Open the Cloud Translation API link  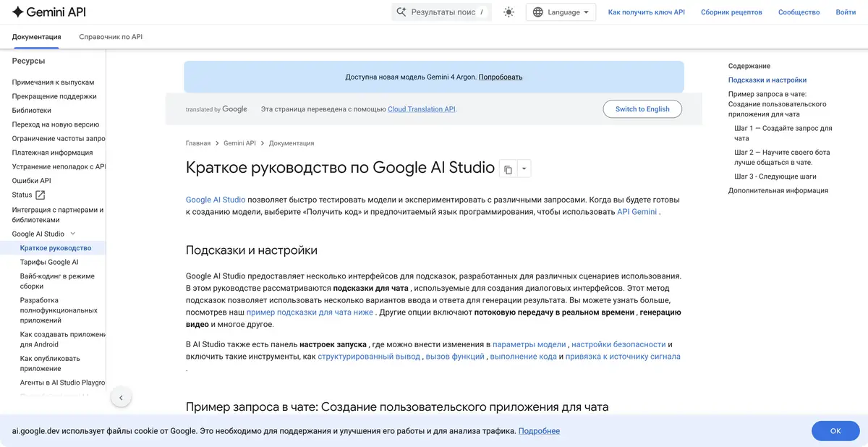422,109
